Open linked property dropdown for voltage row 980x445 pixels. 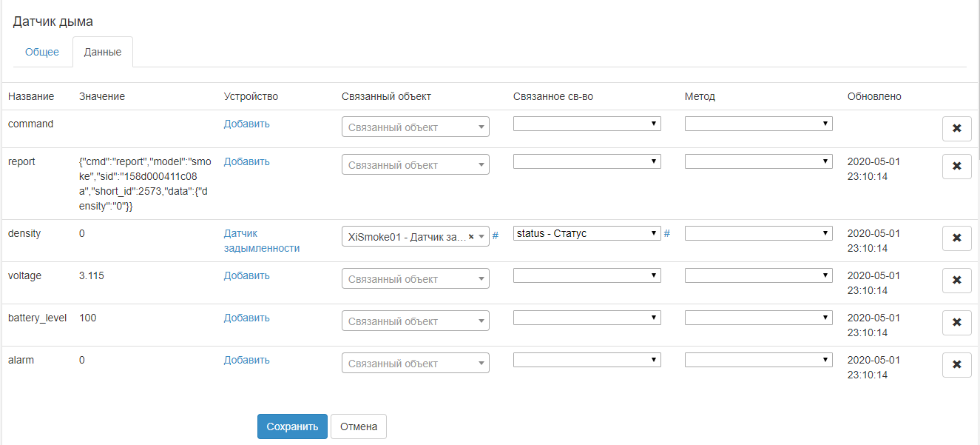(x=587, y=275)
